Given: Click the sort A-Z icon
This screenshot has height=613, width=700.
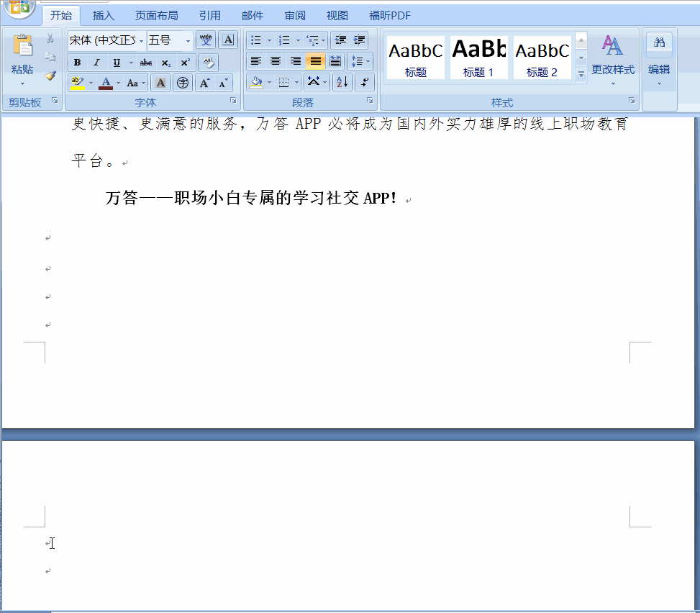Looking at the screenshot, I should pos(342,82).
